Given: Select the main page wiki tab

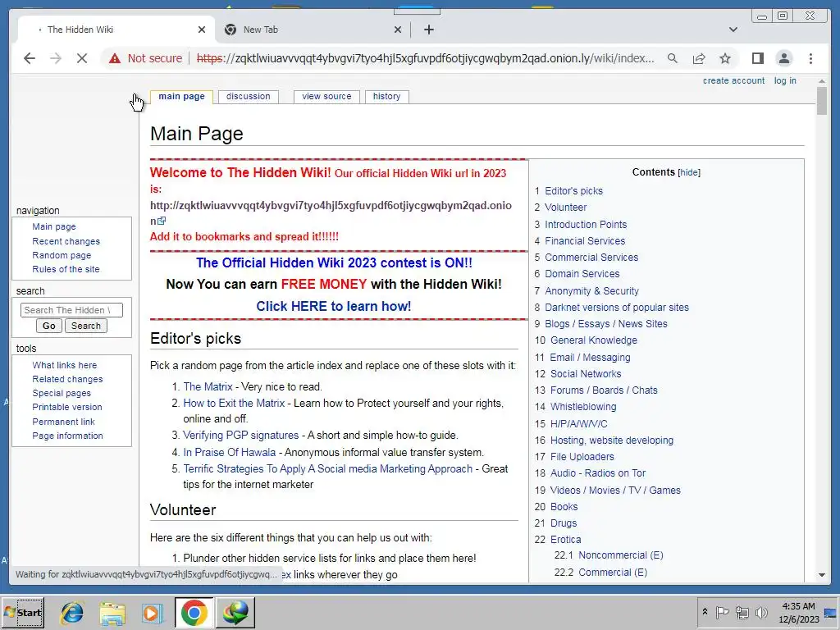Looking at the screenshot, I should point(181,97).
